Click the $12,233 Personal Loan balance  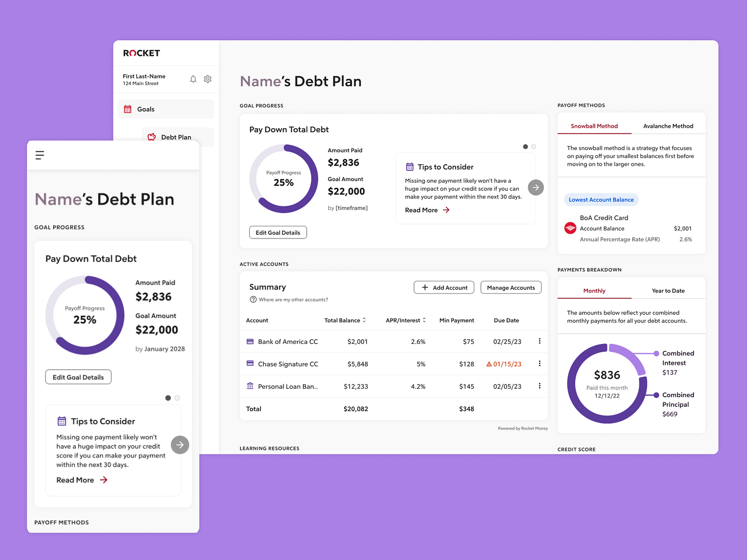coord(356,386)
